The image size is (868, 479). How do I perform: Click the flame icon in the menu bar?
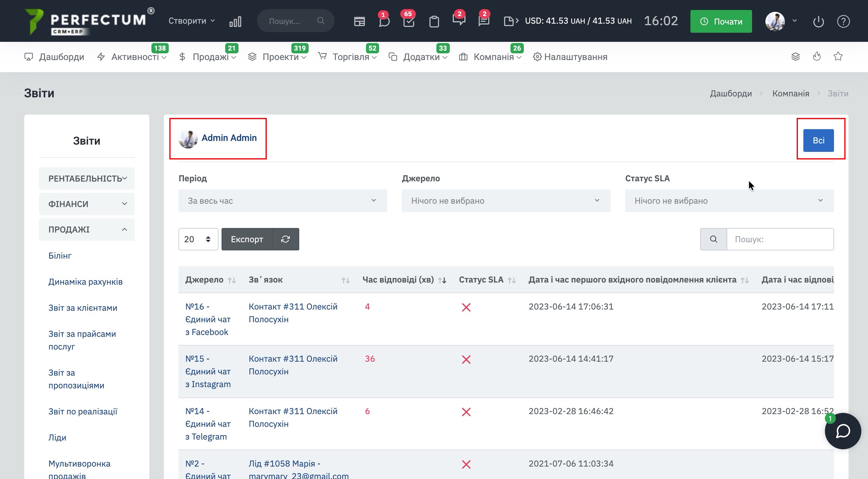[x=817, y=57]
